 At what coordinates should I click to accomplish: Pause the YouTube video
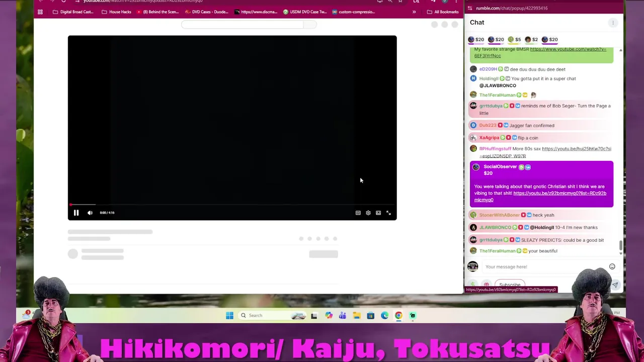coord(76,213)
